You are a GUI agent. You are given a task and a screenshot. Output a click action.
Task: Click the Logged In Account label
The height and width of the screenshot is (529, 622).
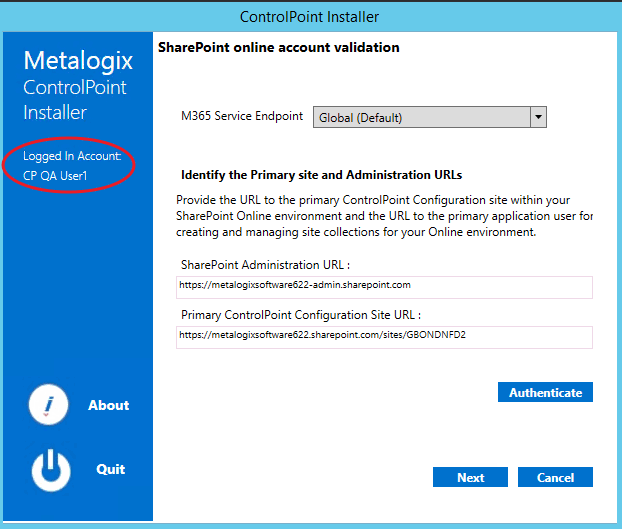(x=72, y=157)
